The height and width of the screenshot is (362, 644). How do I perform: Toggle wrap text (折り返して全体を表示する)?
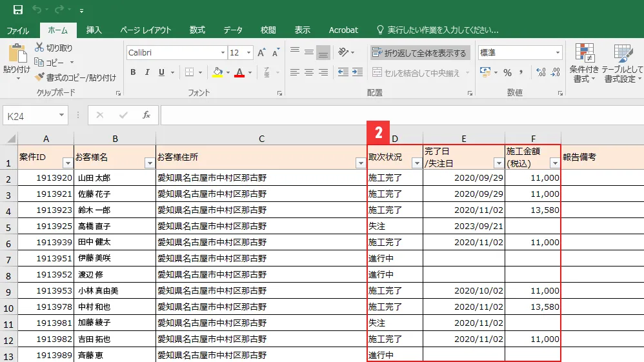[x=419, y=53]
